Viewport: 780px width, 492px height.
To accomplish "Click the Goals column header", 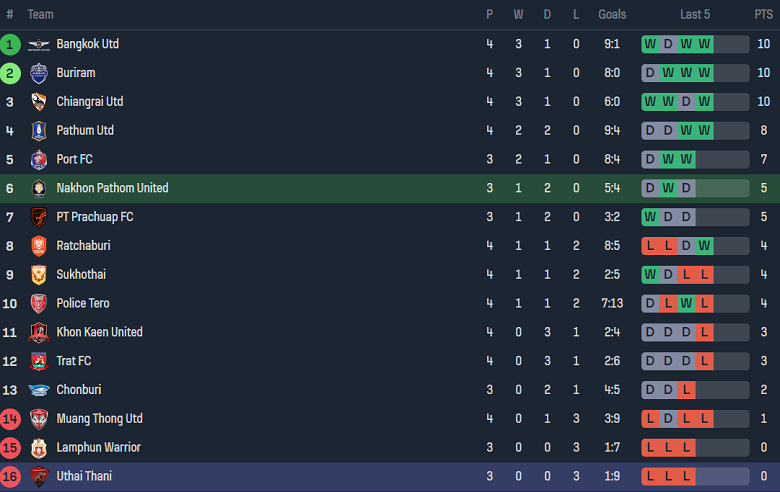I will [x=612, y=14].
